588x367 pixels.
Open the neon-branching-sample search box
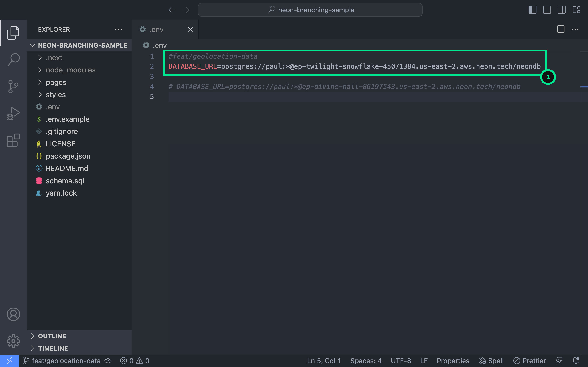click(x=310, y=10)
